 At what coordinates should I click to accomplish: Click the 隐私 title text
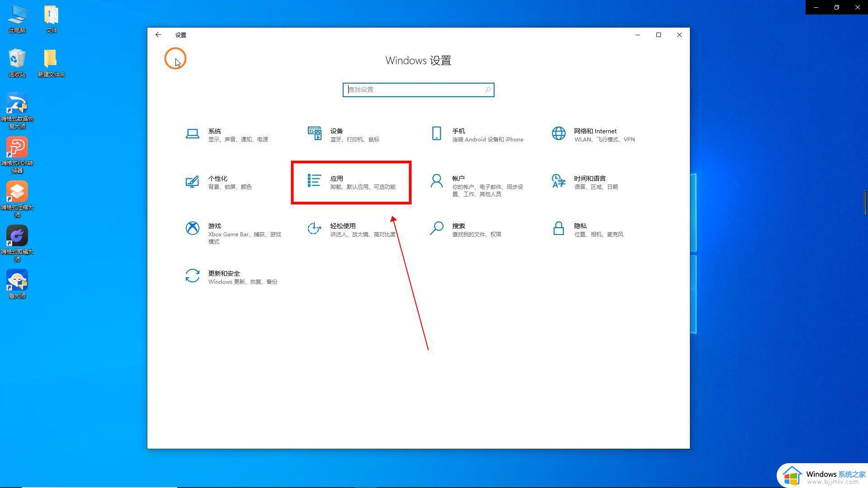(x=580, y=226)
